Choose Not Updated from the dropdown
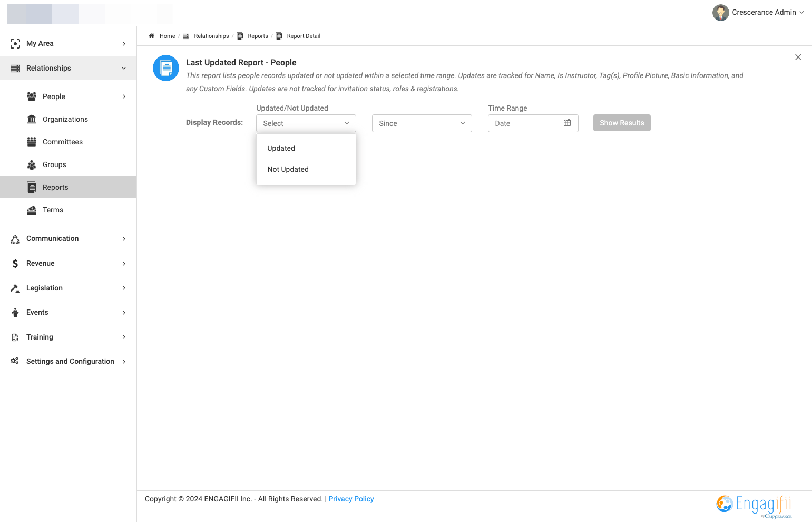Viewport: 812px width, 523px height. pos(306,169)
